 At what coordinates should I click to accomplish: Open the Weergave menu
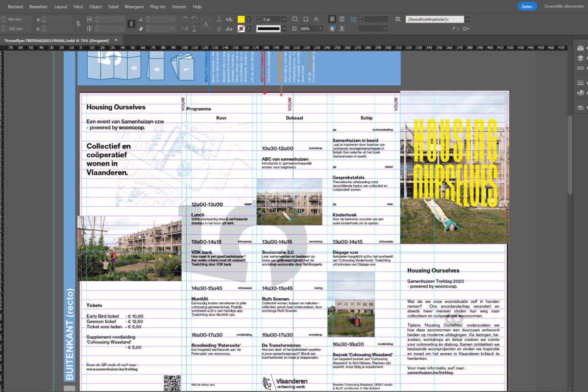pyautogui.click(x=134, y=7)
